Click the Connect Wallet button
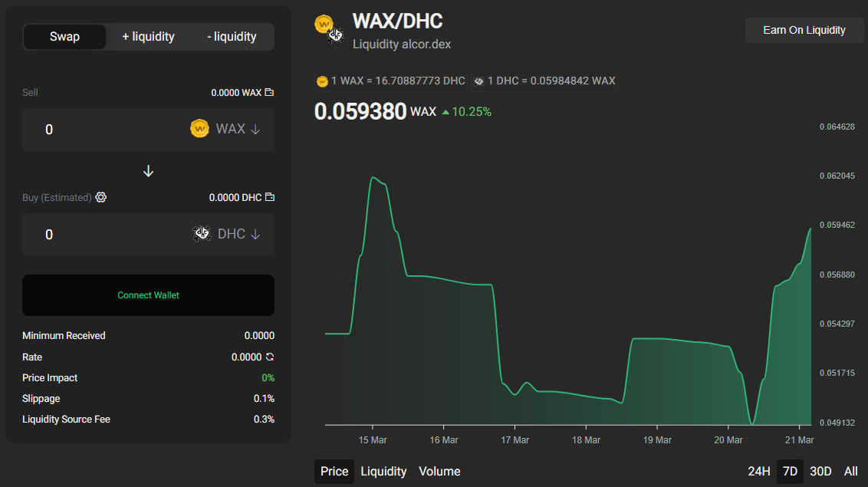This screenshot has height=487, width=868. (148, 295)
